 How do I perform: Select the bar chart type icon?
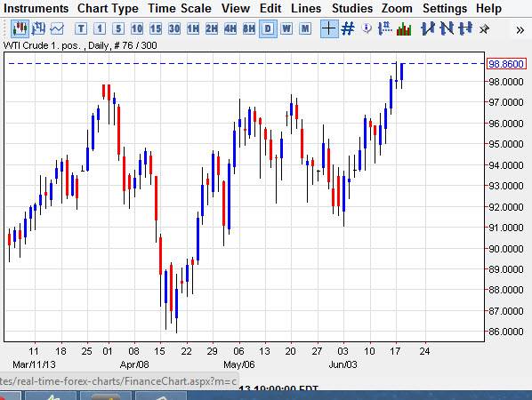[x=38, y=28]
